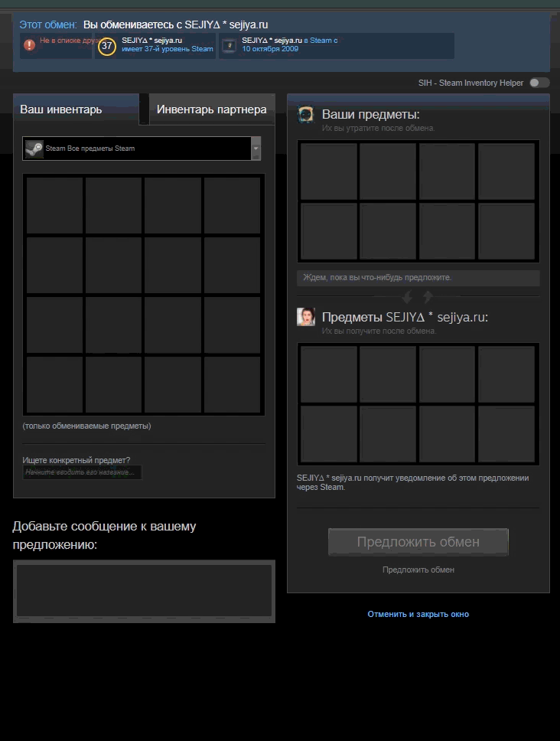This screenshot has width=560, height=741.
Task: Click '10 октября 2009' membership date text
Action: (x=270, y=49)
